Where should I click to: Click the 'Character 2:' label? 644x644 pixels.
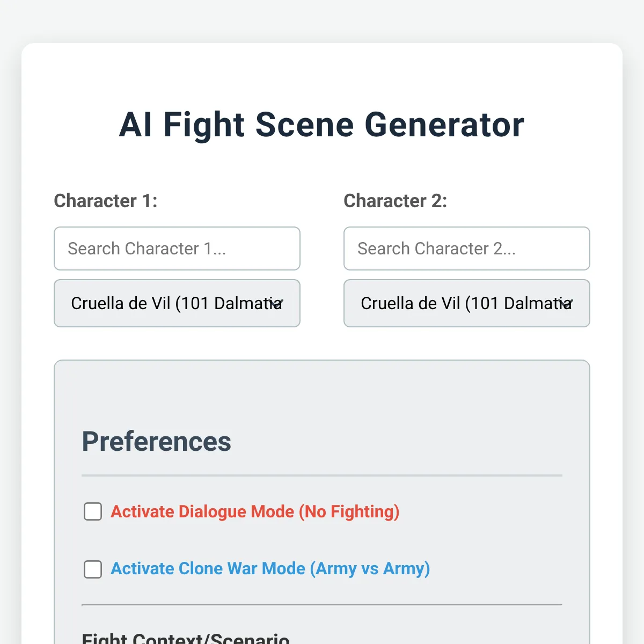396,201
